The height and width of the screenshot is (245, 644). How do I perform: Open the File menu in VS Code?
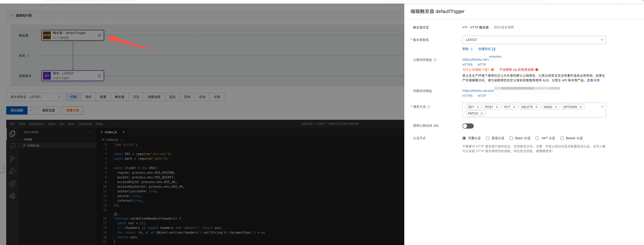point(12,124)
